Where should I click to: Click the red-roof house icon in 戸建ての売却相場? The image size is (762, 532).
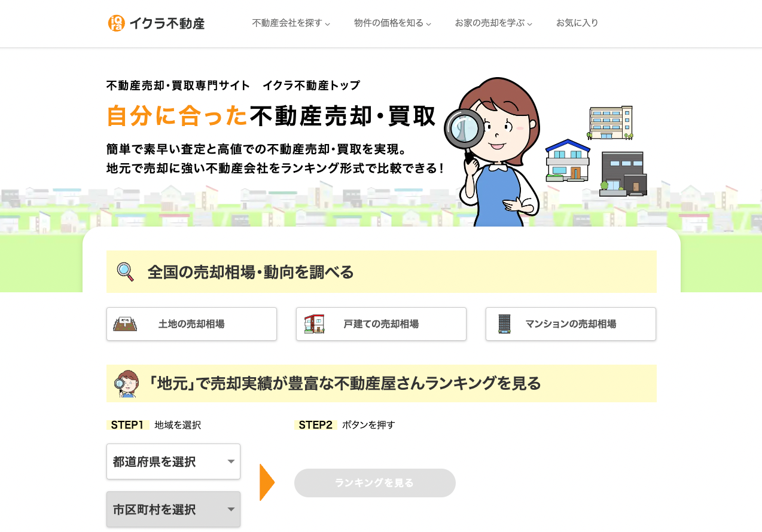coord(314,324)
